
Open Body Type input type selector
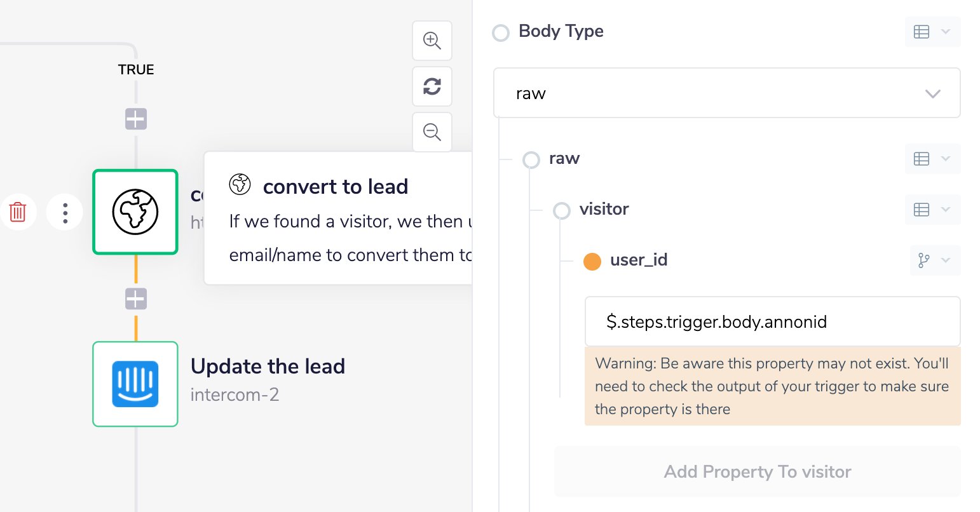(932, 32)
